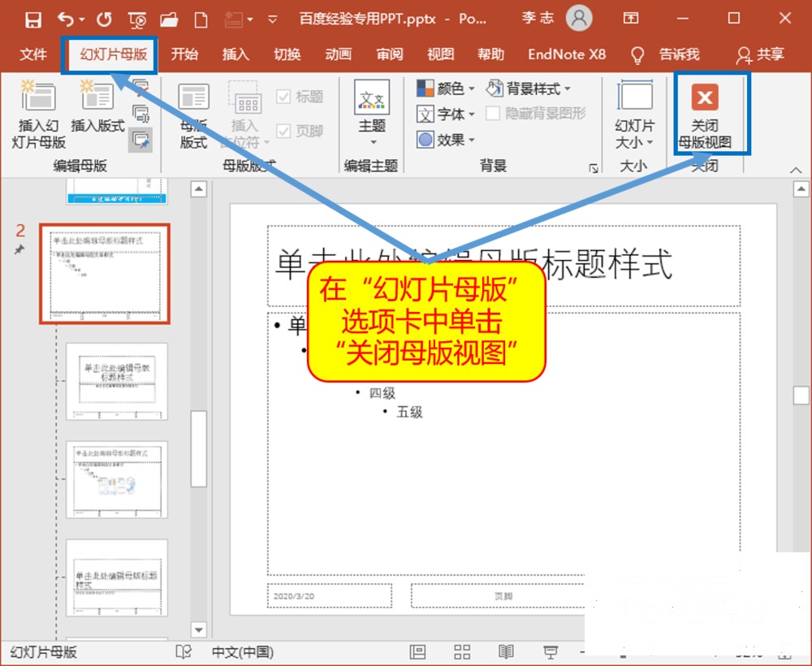812x666 pixels.
Task: Click the rename master icon
Action: (140, 113)
